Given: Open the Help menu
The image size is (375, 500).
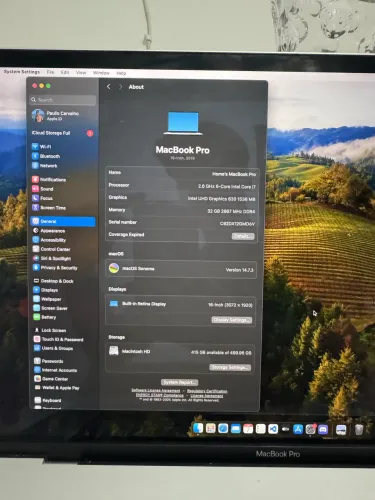Looking at the screenshot, I should (121, 73).
